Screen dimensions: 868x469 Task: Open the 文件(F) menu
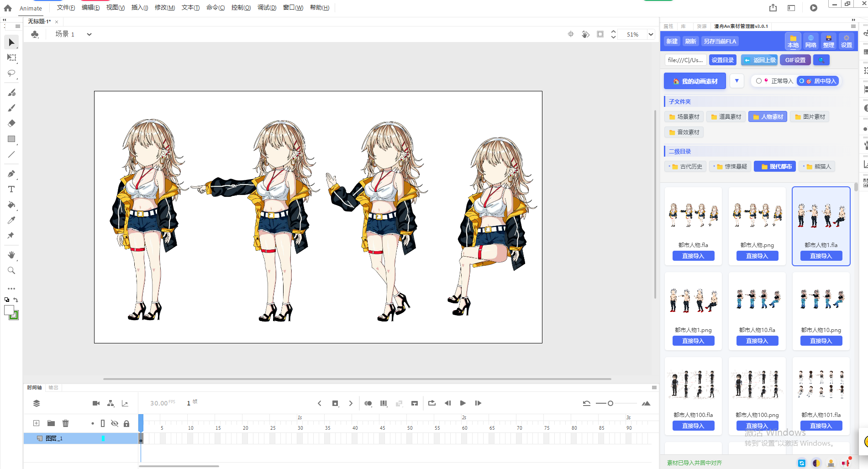click(66, 8)
